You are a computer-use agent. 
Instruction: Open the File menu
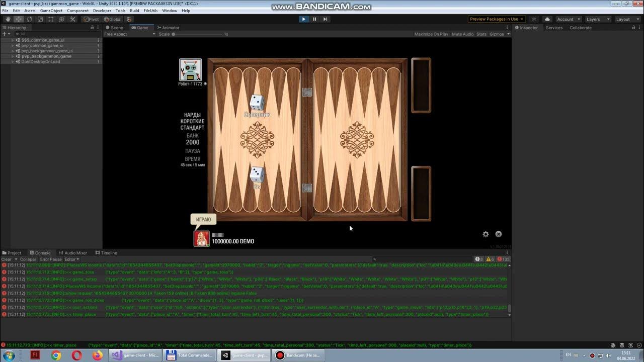click(5, 11)
